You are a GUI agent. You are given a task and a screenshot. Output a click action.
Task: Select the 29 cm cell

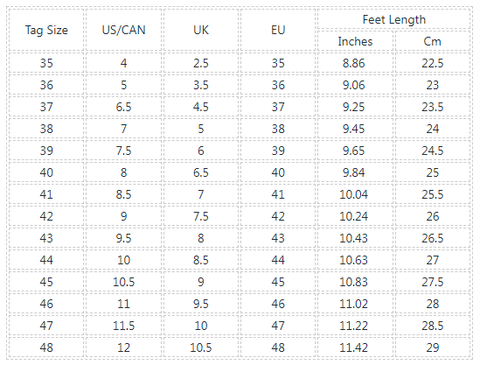[x=433, y=348]
